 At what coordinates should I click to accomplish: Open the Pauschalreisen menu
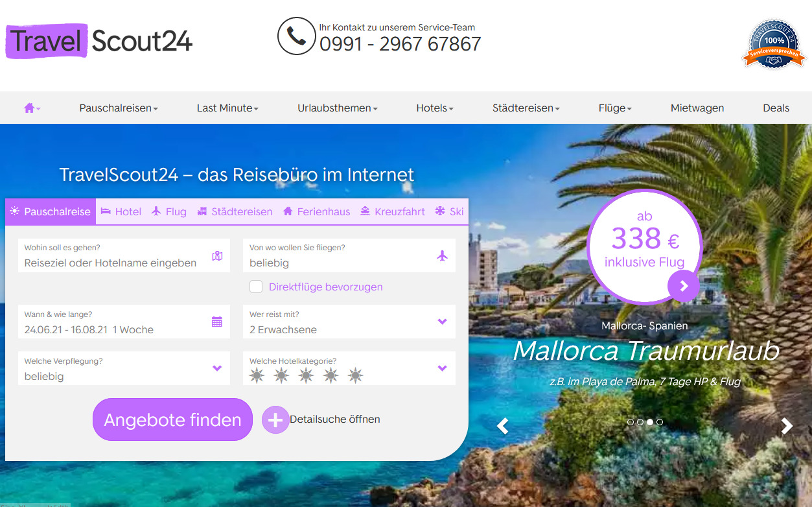pos(119,108)
